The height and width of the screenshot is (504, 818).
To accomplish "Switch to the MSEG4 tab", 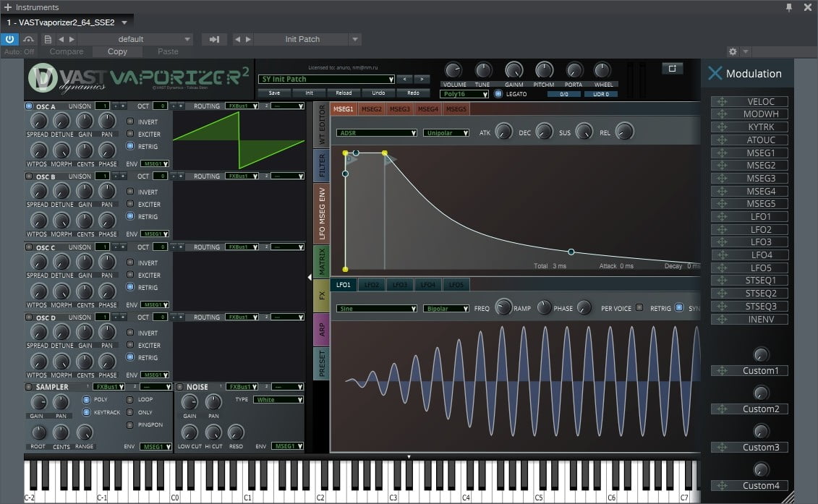I will [427, 109].
